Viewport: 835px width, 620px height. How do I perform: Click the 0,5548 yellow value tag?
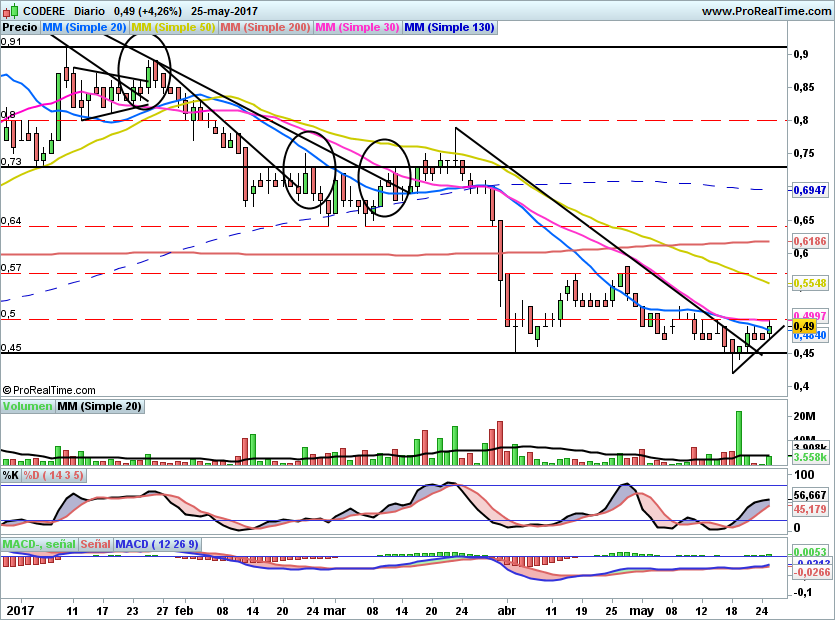click(x=809, y=283)
